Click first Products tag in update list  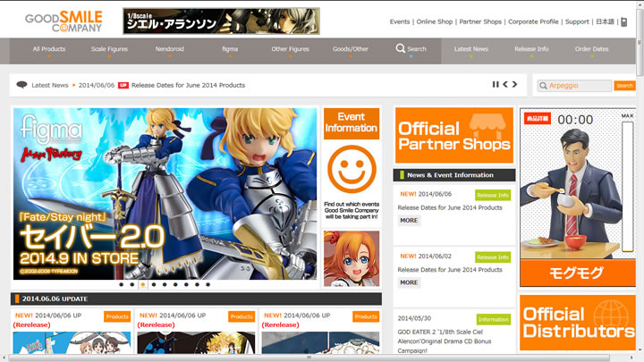point(117,316)
